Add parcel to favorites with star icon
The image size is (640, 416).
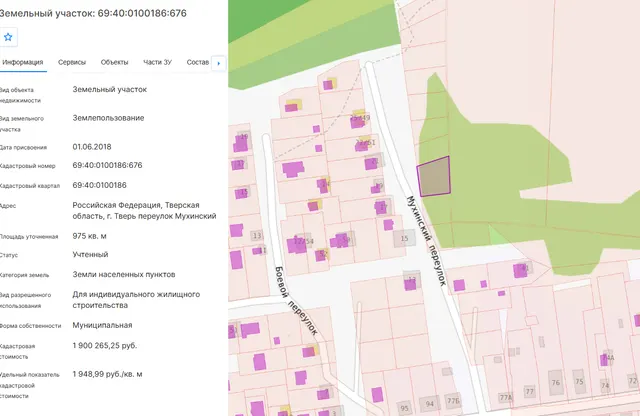pos(8,37)
